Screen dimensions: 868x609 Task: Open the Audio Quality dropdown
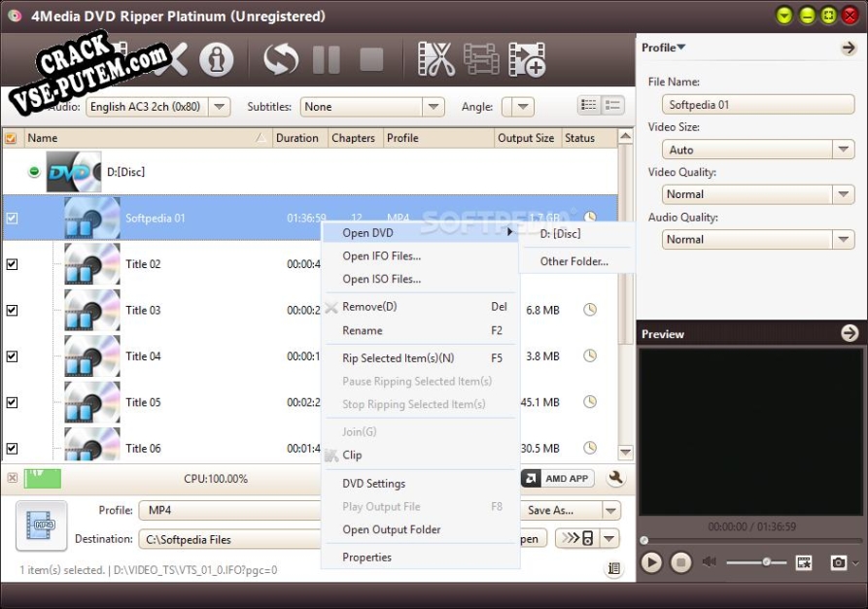point(843,240)
